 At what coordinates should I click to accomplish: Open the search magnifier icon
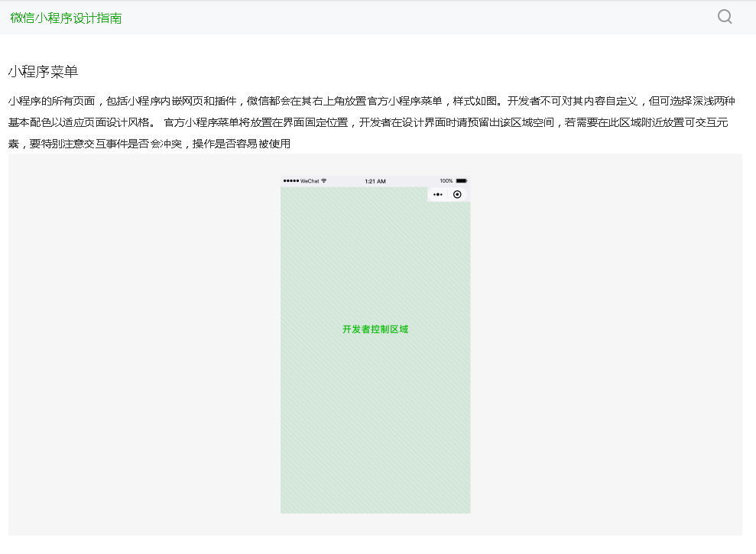coord(725,17)
